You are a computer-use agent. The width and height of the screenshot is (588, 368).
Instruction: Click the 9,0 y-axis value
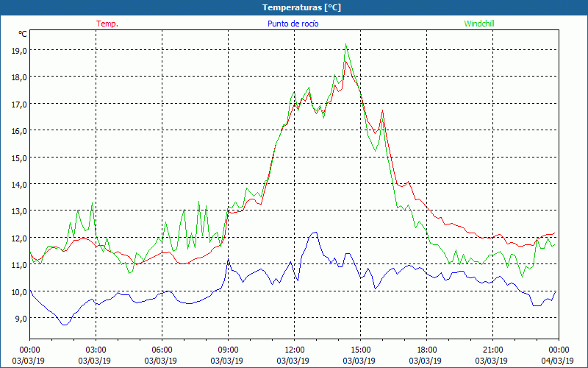(21, 319)
